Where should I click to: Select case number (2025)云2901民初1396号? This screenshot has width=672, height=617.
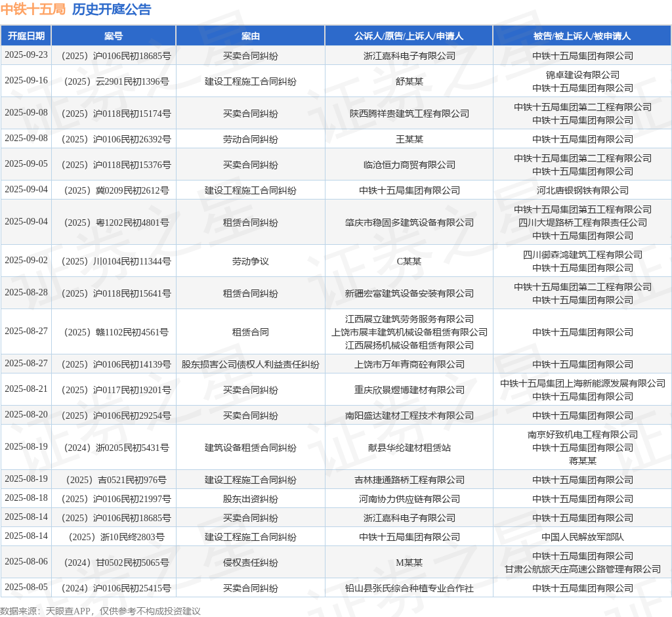tap(116, 81)
